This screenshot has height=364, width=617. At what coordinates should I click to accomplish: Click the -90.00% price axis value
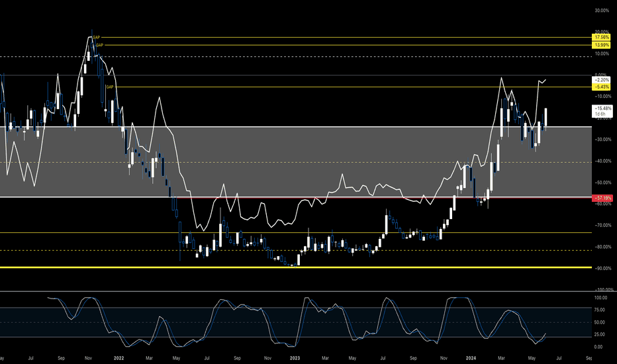tap(602, 269)
